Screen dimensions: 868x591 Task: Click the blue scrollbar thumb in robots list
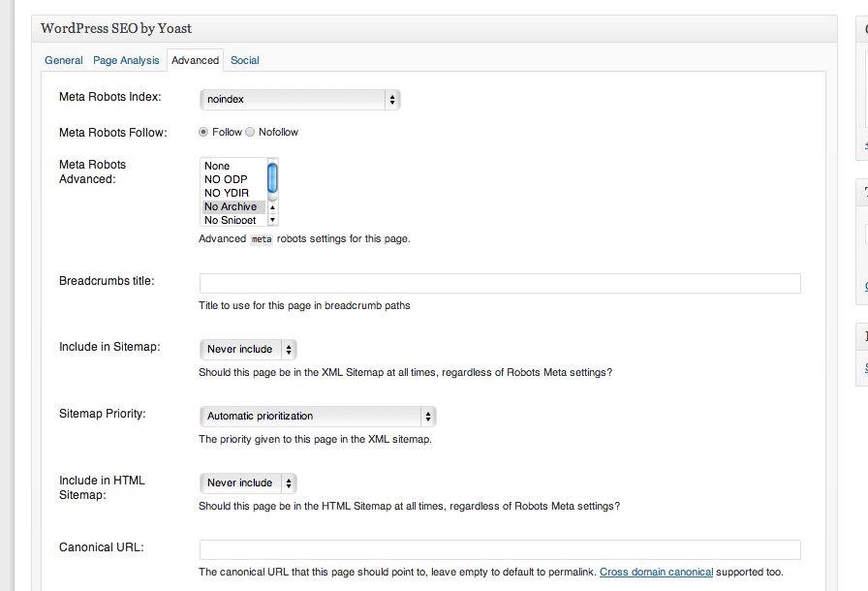[272, 178]
